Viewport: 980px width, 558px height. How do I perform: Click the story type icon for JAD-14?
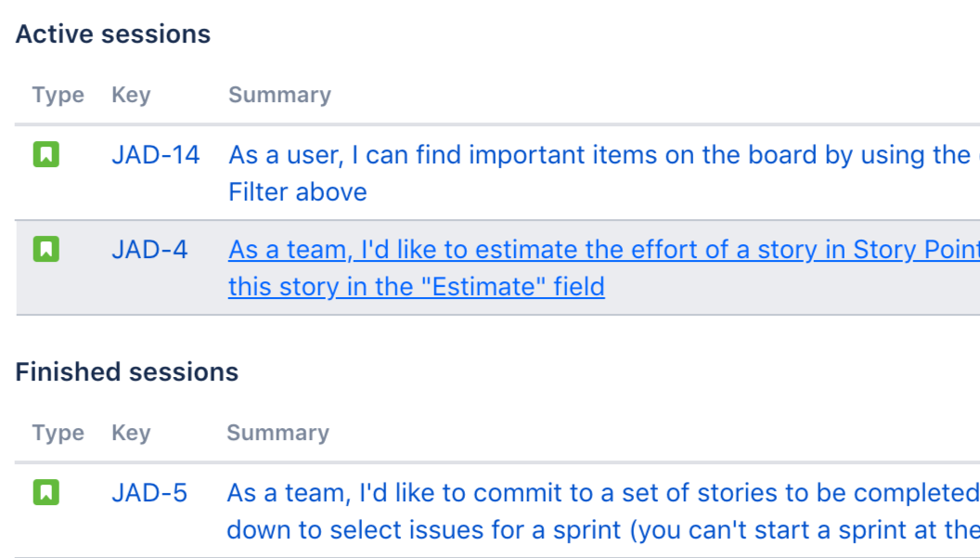click(45, 154)
